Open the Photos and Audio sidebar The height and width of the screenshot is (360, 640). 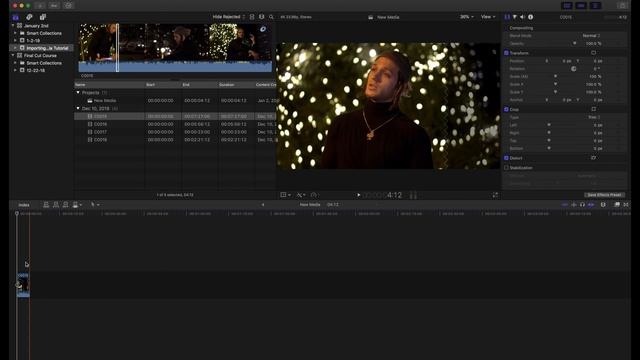29,17
